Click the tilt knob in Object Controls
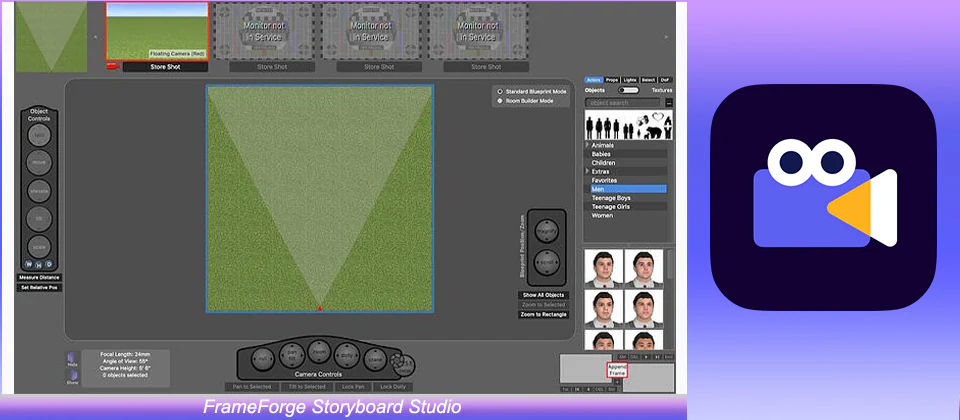This screenshot has width=960, height=420. (x=39, y=219)
